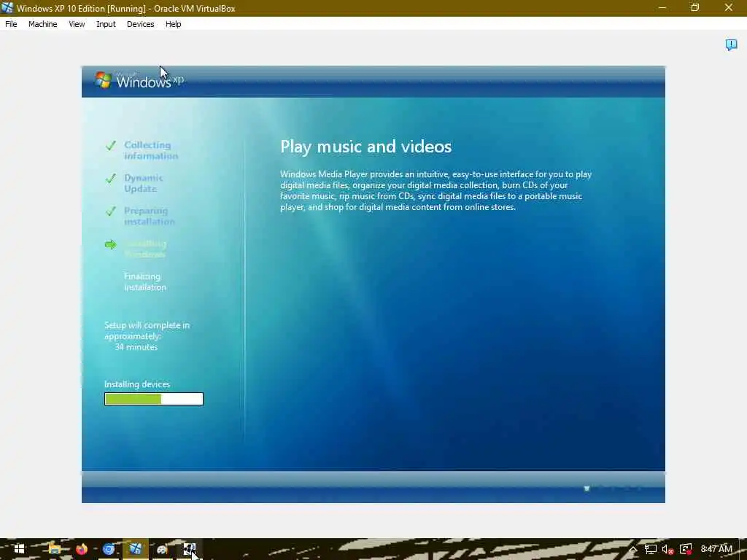Screen dimensions: 747x560
Task: Open the Windows Start menu
Action: click(19, 549)
